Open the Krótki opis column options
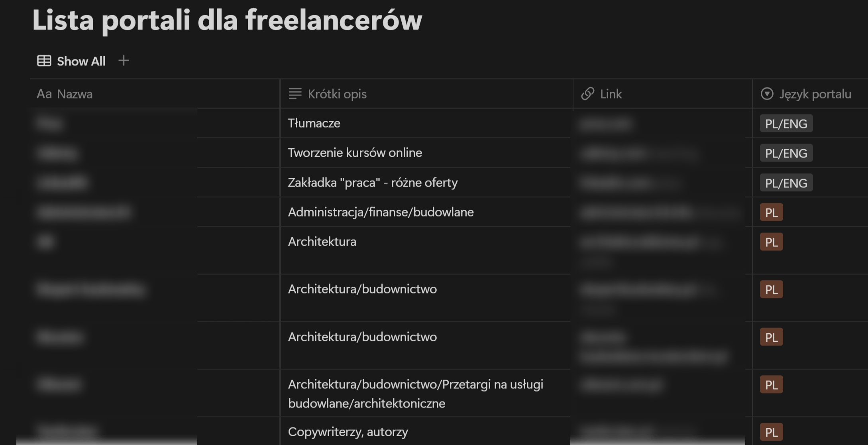Screen dimensions: 868x445 [338, 94]
